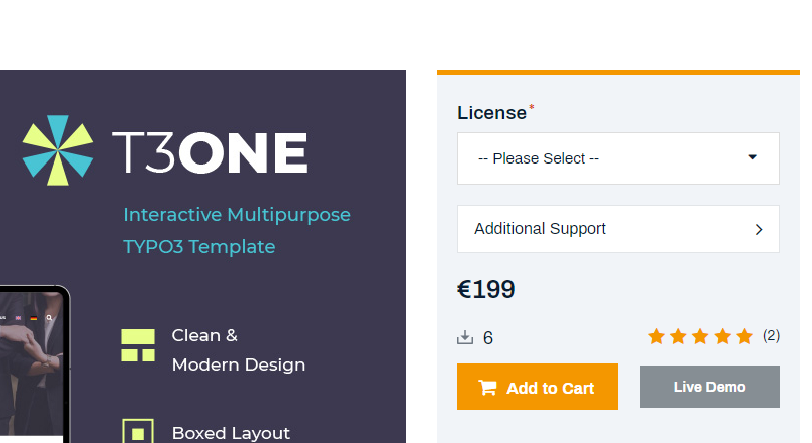Click the License dropdown arrow
812x443 pixels.
coord(753,157)
